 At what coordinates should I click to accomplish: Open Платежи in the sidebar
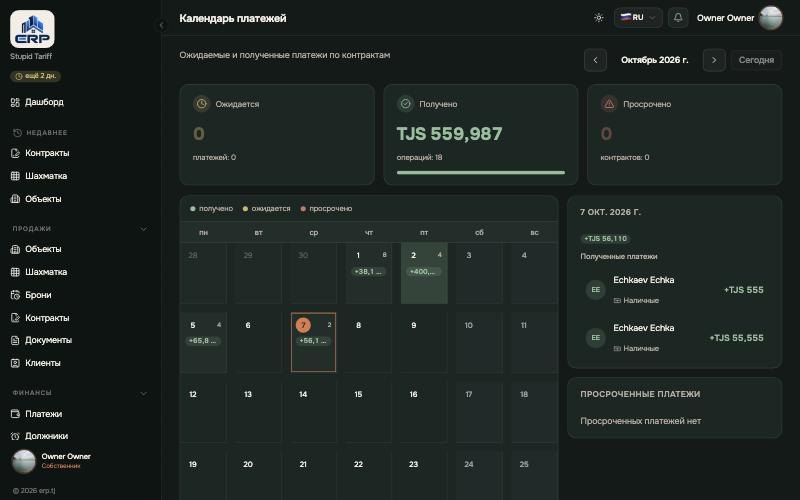point(43,414)
